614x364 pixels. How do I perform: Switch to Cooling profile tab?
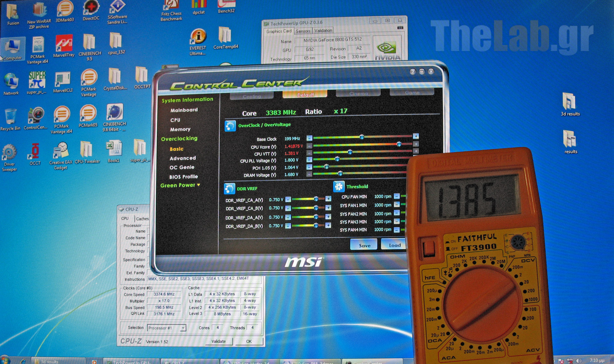pos(252,96)
